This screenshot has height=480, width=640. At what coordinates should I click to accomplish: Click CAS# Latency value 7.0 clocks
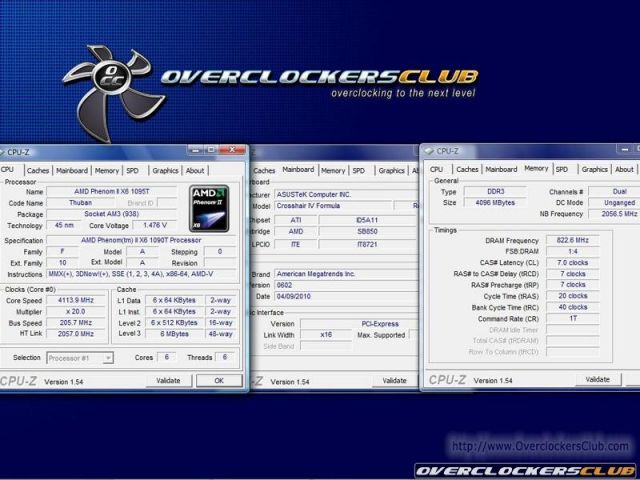(573, 262)
